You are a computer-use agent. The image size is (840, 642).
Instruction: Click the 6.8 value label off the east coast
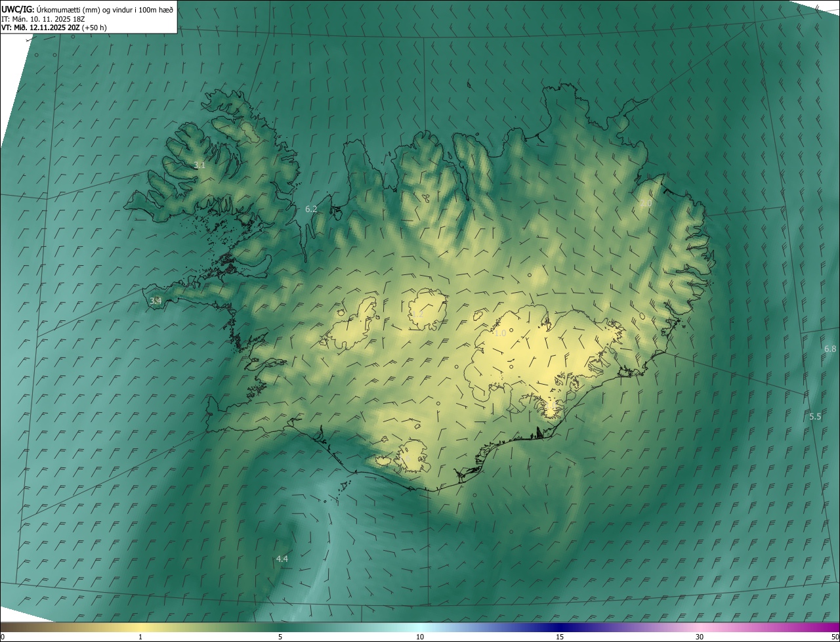[x=830, y=349]
